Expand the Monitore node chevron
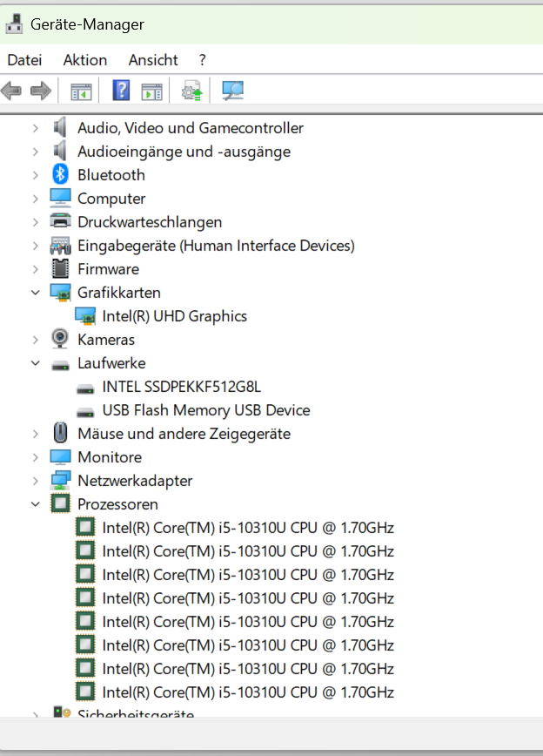Image resolution: width=543 pixels, height=756 pixels. point(35,457)
